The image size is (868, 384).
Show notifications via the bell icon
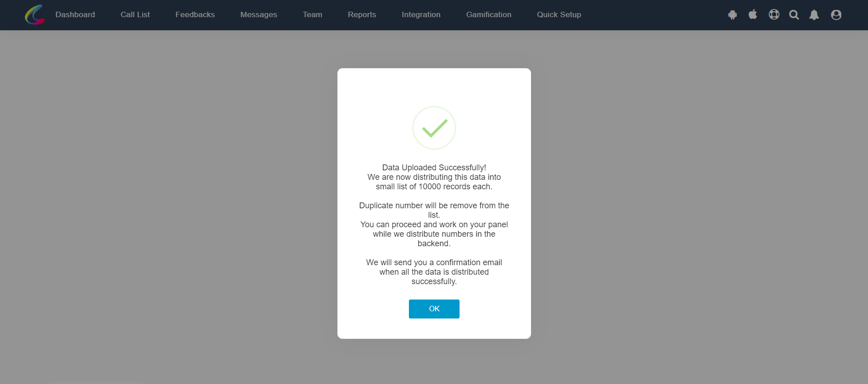pyautogui.click(x=814, y=15)
